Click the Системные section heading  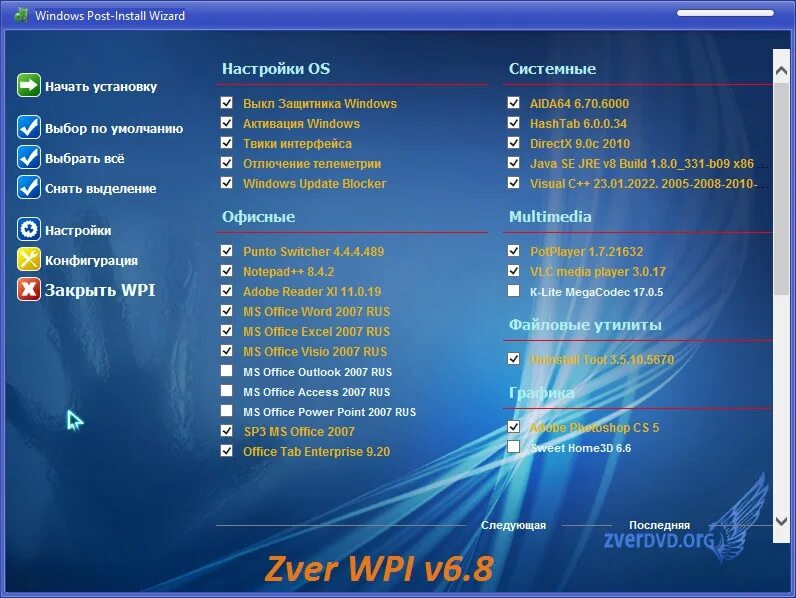coord(552,69)
